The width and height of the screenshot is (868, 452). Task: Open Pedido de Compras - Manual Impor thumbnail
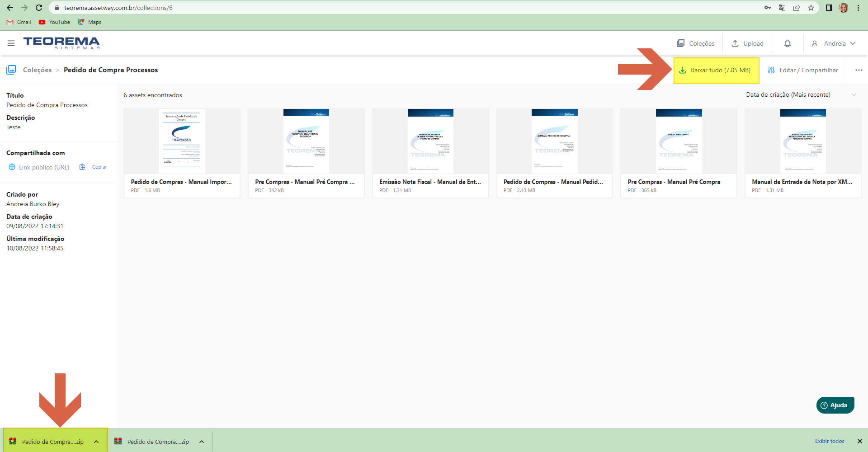click(182, 141)
